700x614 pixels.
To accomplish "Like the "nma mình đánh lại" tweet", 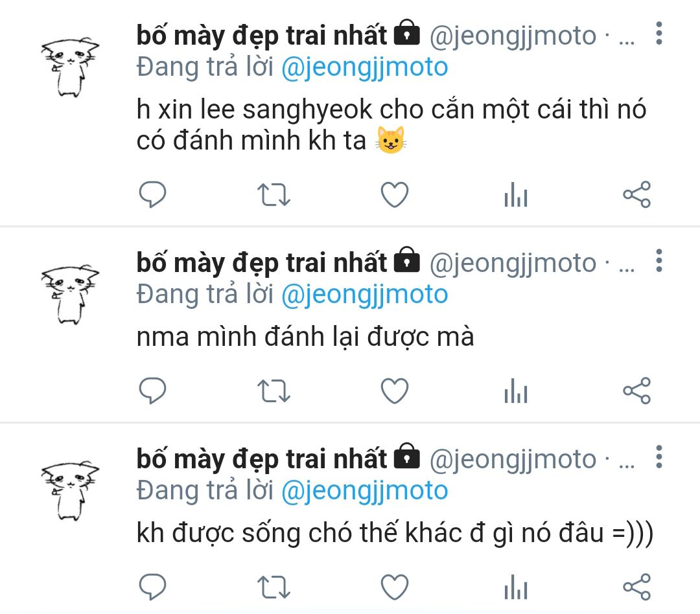I will 394,391.
